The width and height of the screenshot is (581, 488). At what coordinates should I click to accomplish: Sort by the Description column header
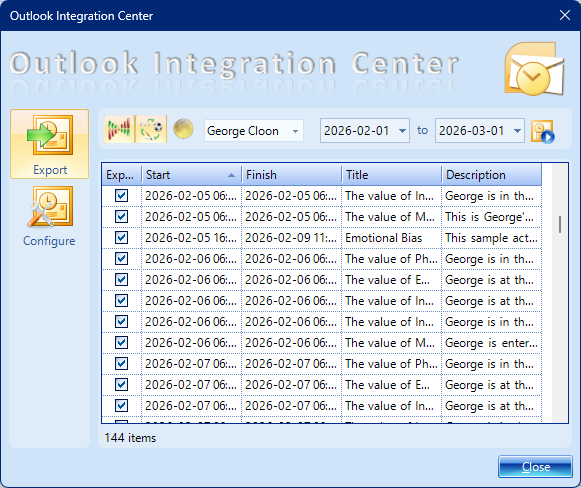492,175
